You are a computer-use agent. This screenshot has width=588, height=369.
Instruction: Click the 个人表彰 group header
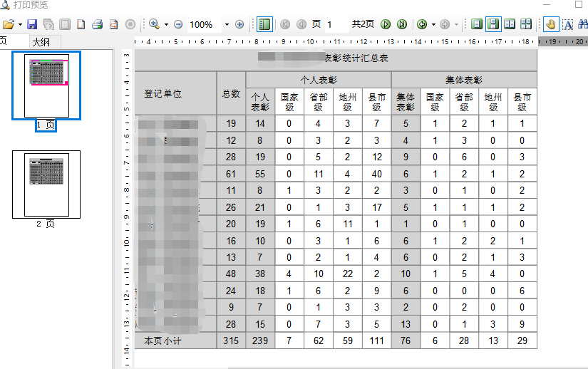tap(319, 80)
